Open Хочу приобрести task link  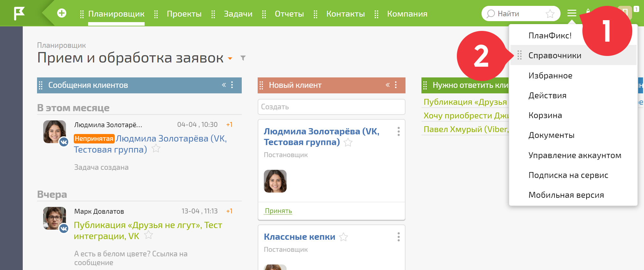466,115
